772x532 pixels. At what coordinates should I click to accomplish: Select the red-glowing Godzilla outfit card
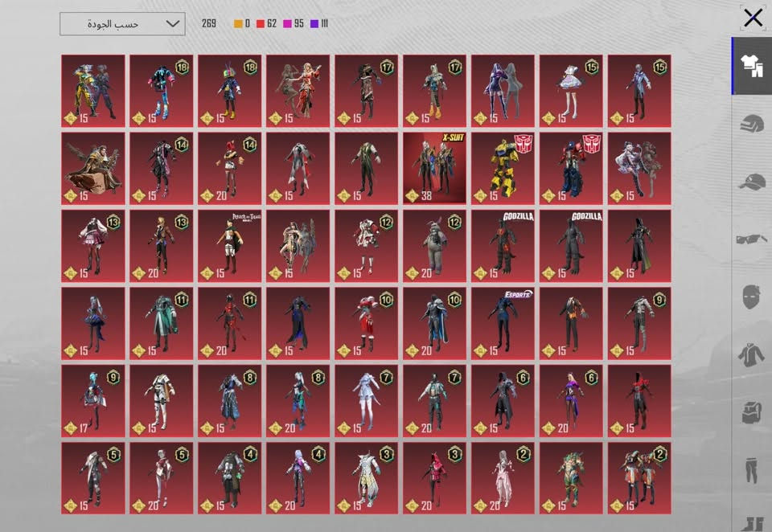pos(503,246)
